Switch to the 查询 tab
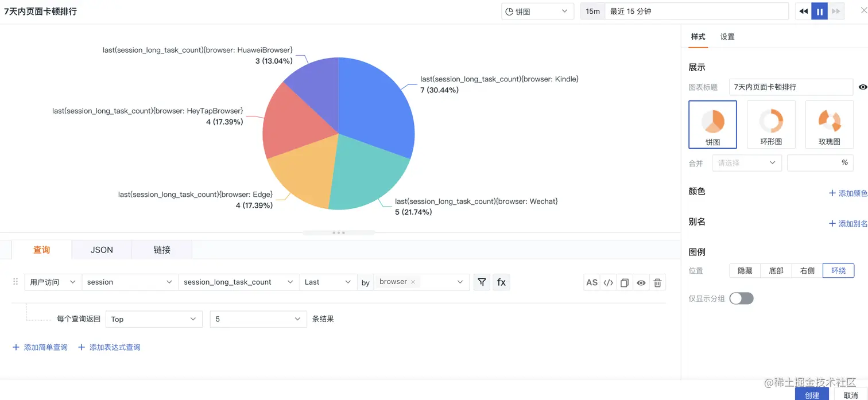This screenshot has width=868, height=400. pos(41,250)
